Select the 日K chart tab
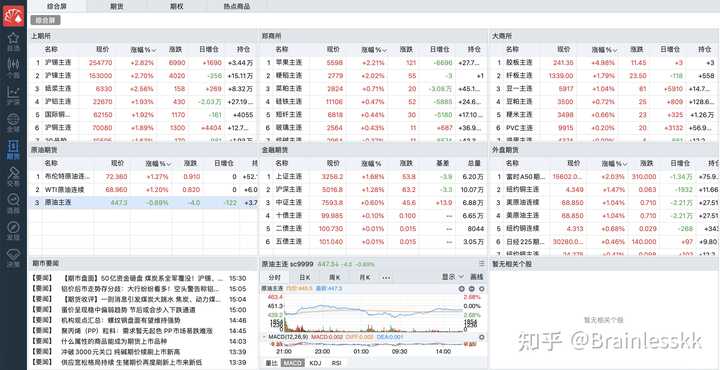This screenshot has height=370, width=720. point(305,277)
